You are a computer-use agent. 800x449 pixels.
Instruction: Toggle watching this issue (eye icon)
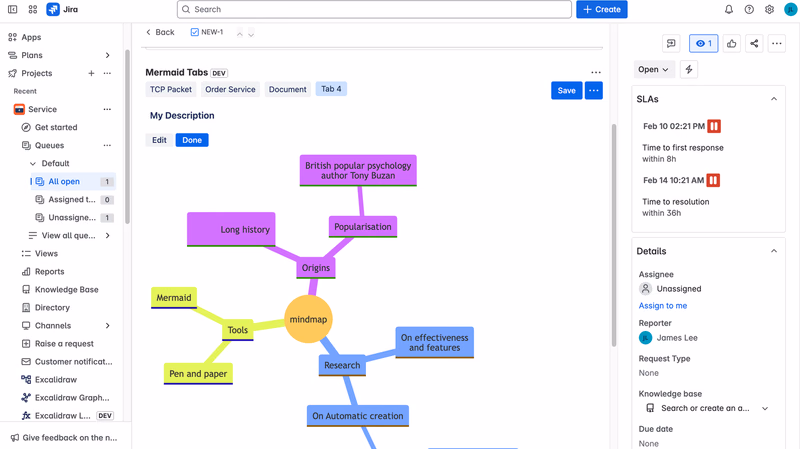click(x=704, y=43)
